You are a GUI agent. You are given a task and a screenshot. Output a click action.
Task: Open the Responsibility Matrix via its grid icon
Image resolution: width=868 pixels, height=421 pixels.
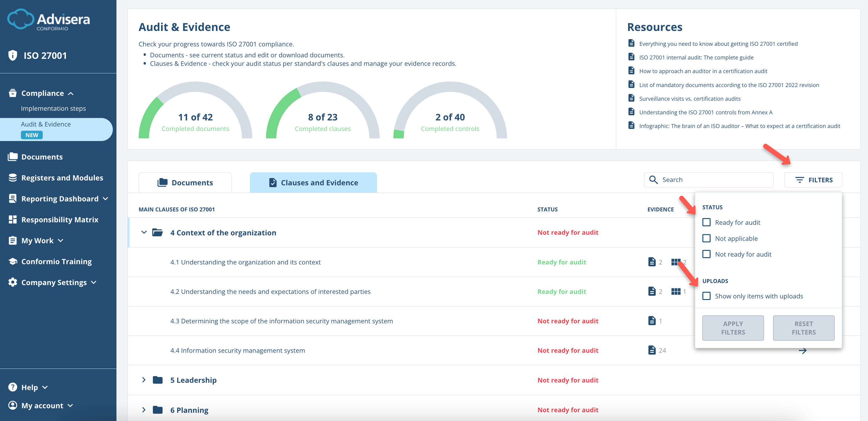click(12, 219)
